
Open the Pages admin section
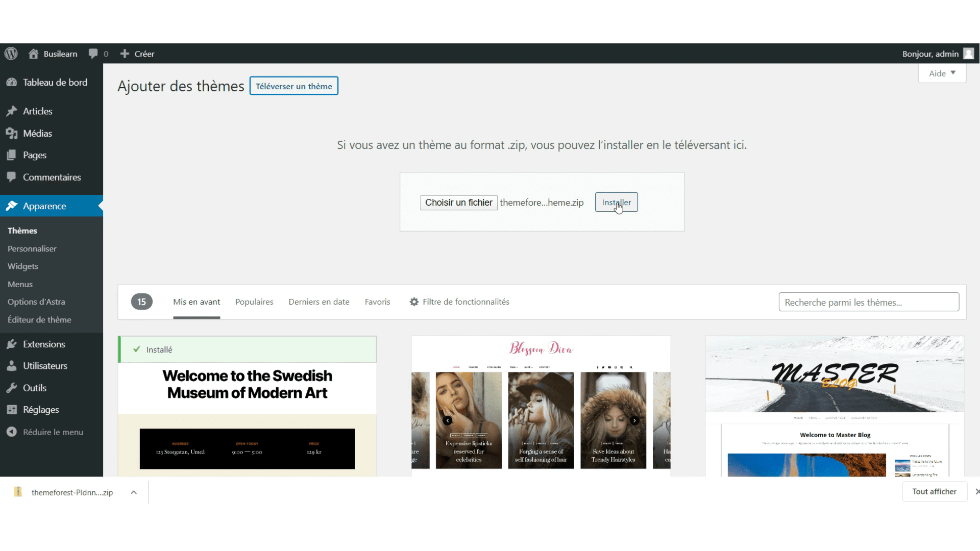coord(34,155)
